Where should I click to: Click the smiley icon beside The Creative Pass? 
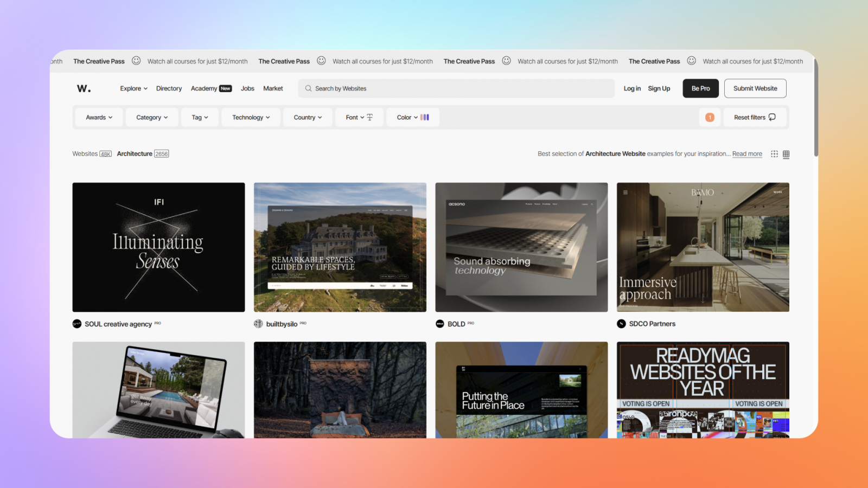click(x=136, y=61)
